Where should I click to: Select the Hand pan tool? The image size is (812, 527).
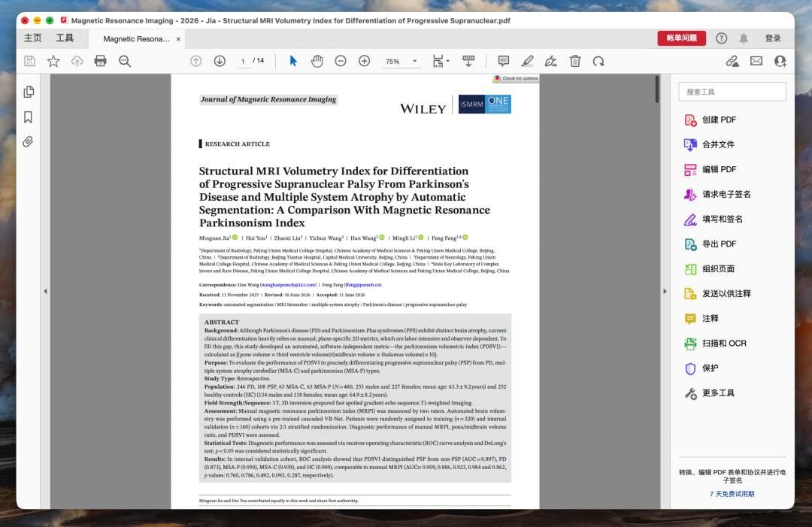point(317,61)
